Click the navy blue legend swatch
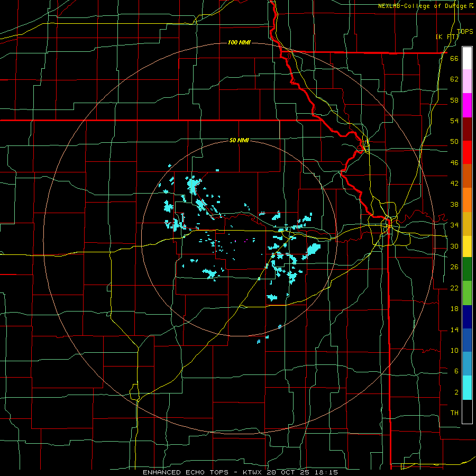The height and width of the screenshot is (476, 476). [x=467, y=317]
